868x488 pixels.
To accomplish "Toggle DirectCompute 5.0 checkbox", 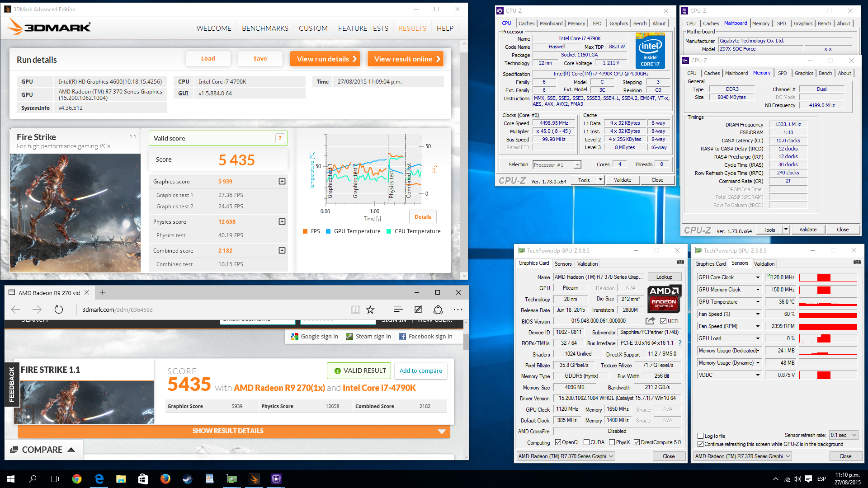I will coord(637,442).
